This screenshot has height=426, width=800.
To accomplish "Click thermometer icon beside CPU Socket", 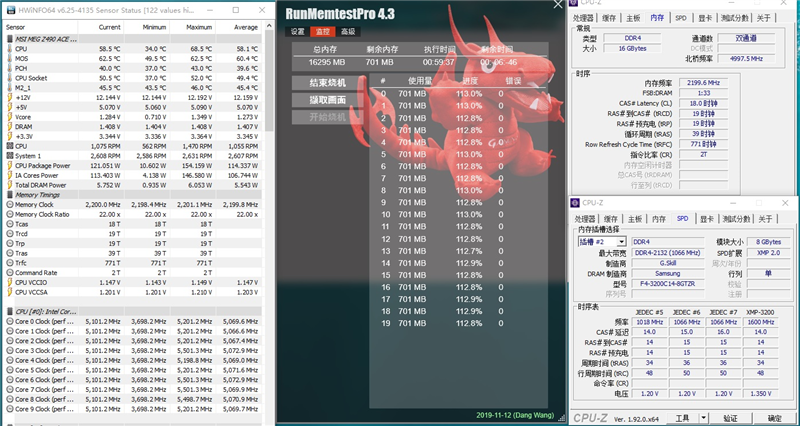I will 10,78.
